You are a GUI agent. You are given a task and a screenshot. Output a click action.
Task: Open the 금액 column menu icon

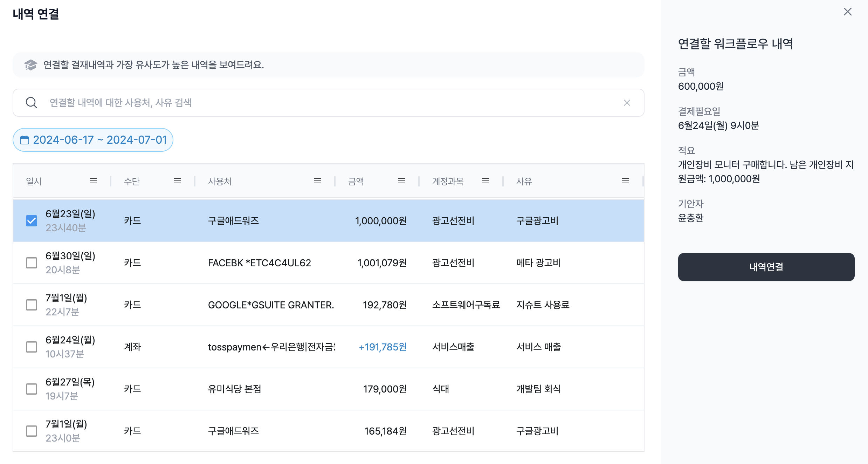coord(401,181)
